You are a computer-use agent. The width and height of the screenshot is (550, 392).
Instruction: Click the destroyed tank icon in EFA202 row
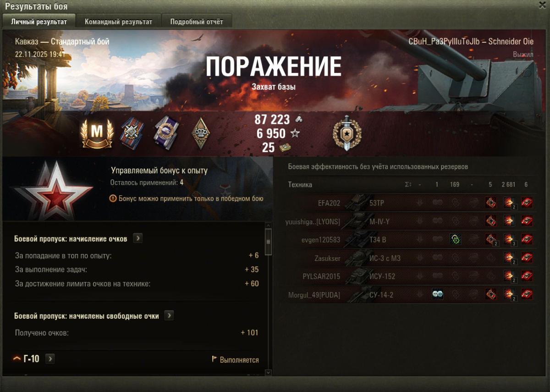(x=527, y=203)
